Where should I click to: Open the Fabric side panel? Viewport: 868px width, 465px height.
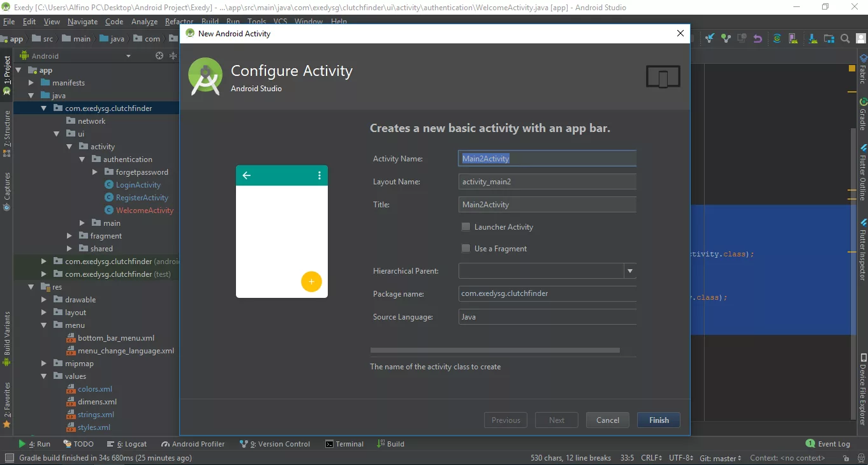pos(863,70)
